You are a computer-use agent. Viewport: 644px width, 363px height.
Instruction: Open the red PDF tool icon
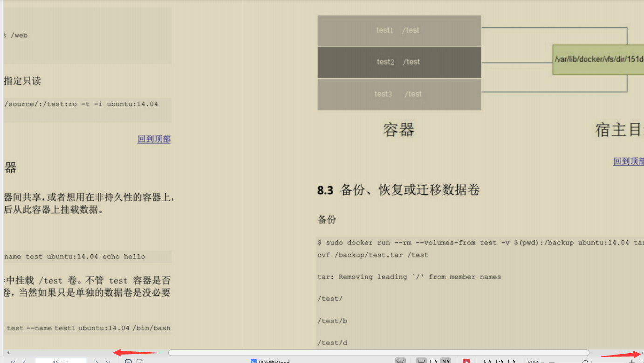[467, 361]
